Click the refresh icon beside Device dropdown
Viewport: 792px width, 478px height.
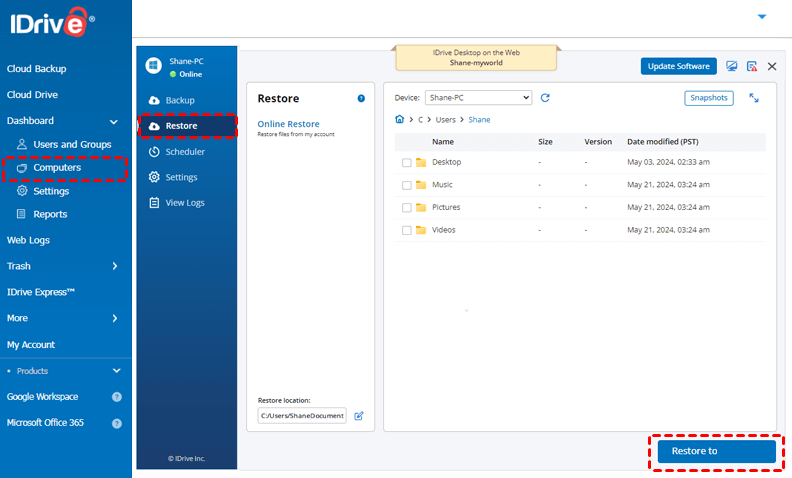point(545,98)
